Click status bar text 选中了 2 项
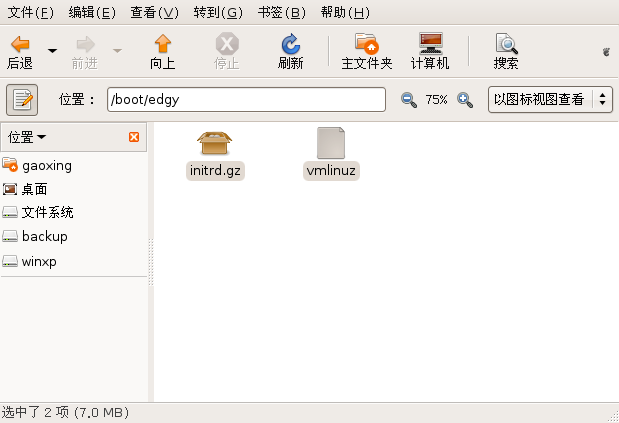The image size is (619, 423). point(35,413)
